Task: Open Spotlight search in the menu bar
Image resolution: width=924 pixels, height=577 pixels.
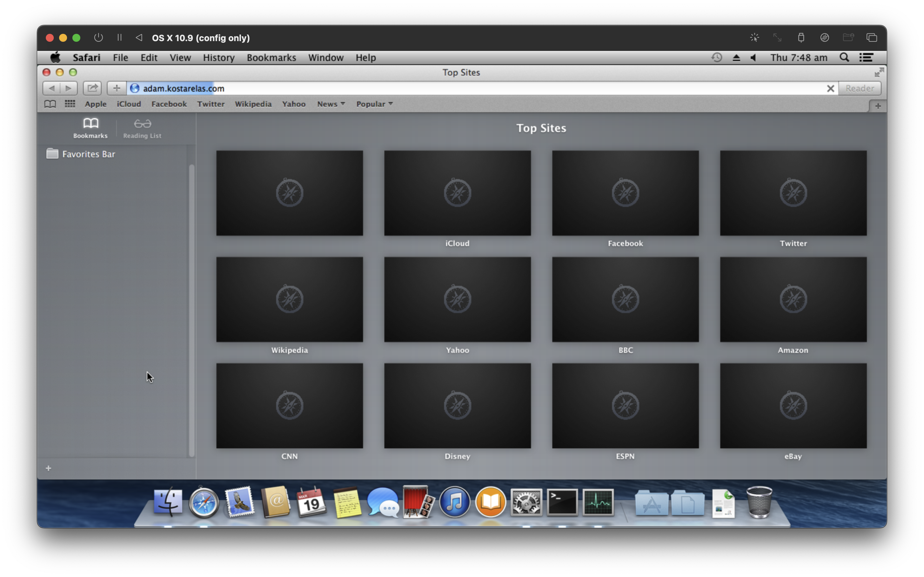Action: pos(844,58)
